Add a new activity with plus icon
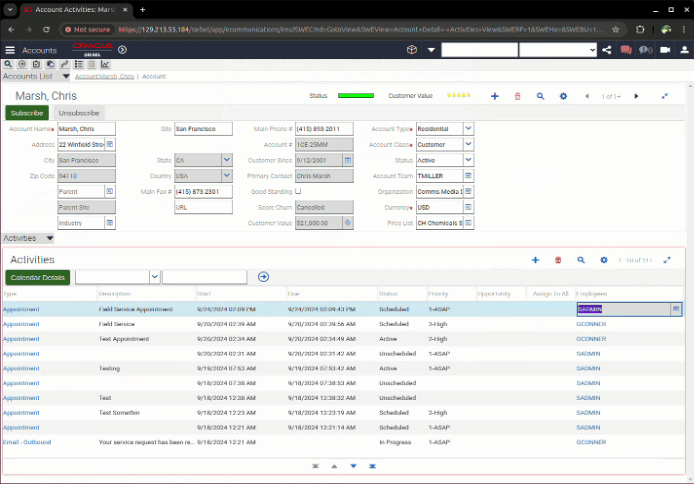694x484 pixels. coord(536,260)
